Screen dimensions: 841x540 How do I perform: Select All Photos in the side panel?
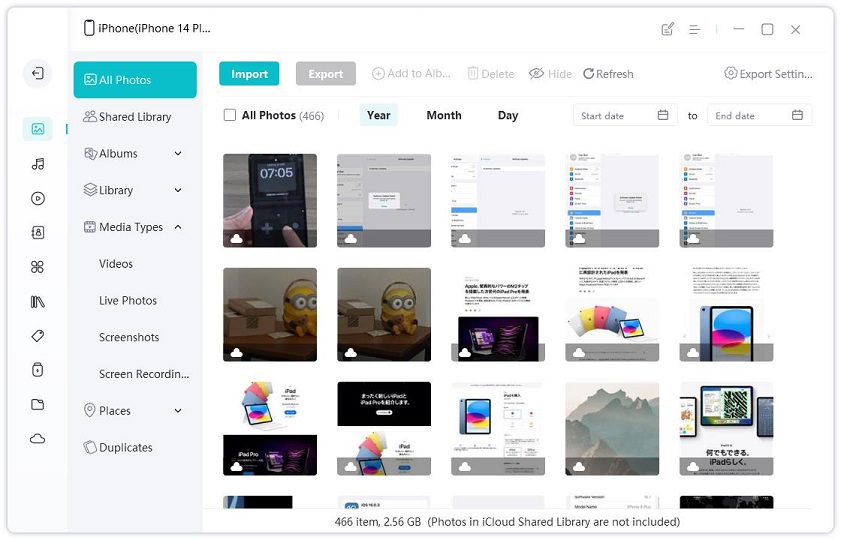(135, 80)
